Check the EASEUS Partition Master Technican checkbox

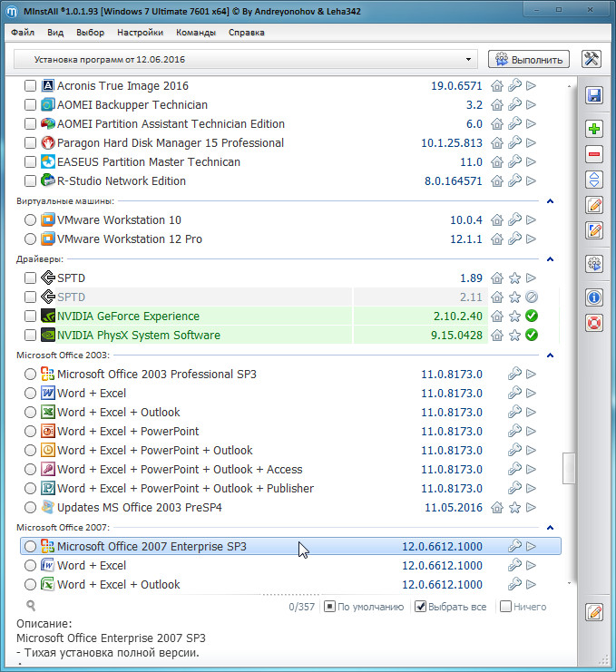30,161
